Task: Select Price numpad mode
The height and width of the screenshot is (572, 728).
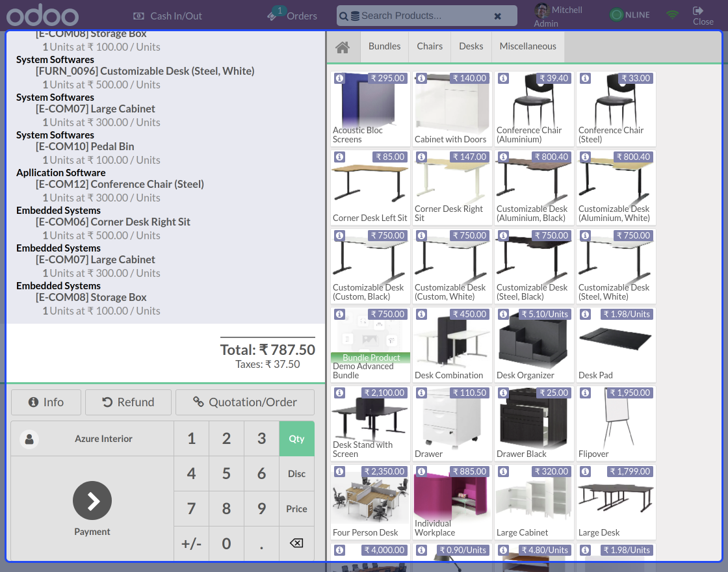Action: click(x=296, y=509)
